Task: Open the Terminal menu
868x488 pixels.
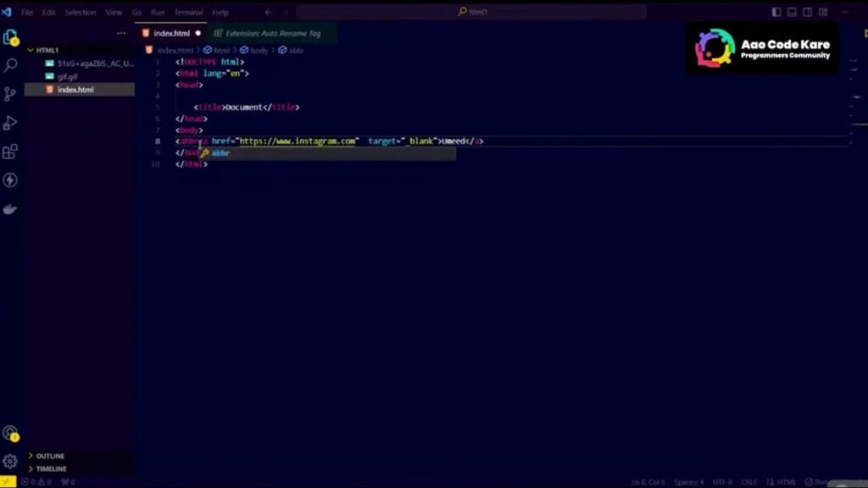Action: (188, 13)
